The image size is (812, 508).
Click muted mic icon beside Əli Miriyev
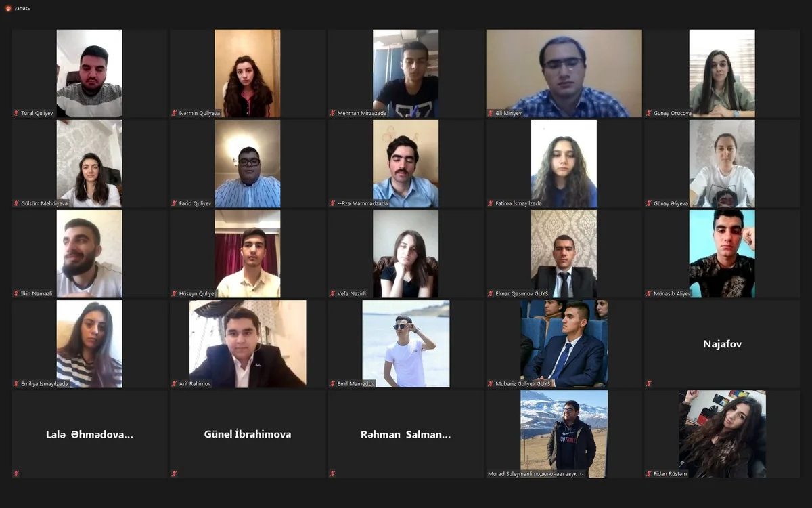pyautogui.click(x=491, y=113)
